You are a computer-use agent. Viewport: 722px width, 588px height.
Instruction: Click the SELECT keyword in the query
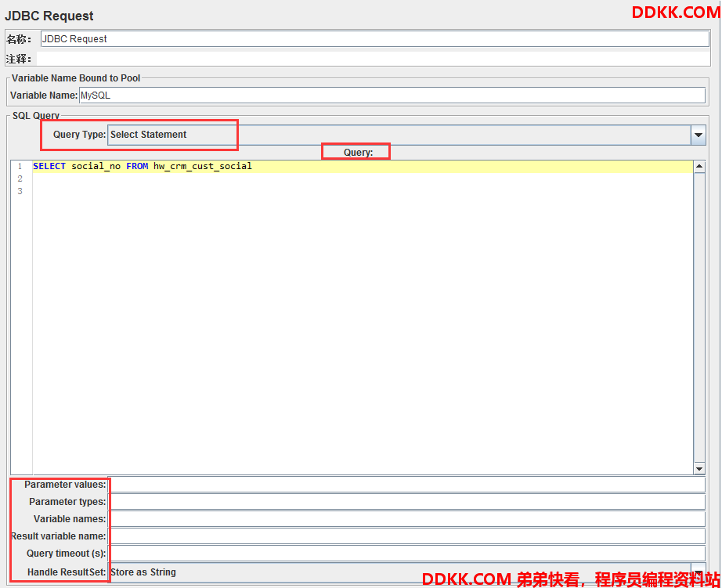point(49,166)
